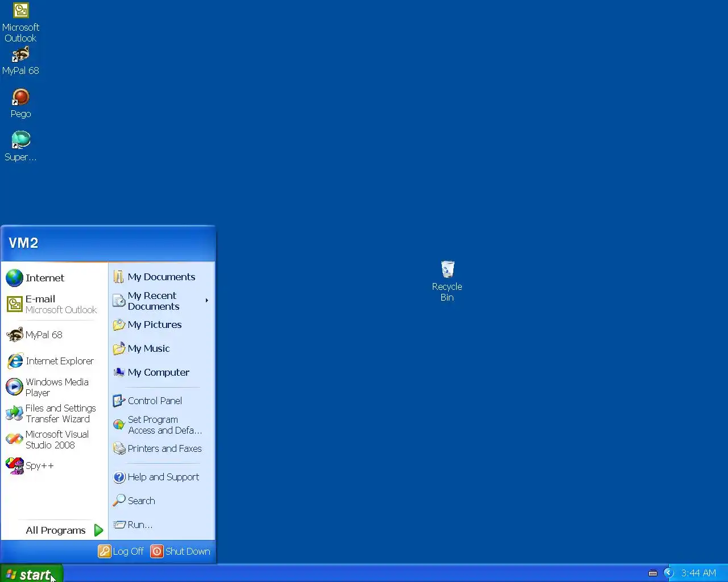The image size is (728, 582).
Task: Open Help and Support
Action: [162, 477]
